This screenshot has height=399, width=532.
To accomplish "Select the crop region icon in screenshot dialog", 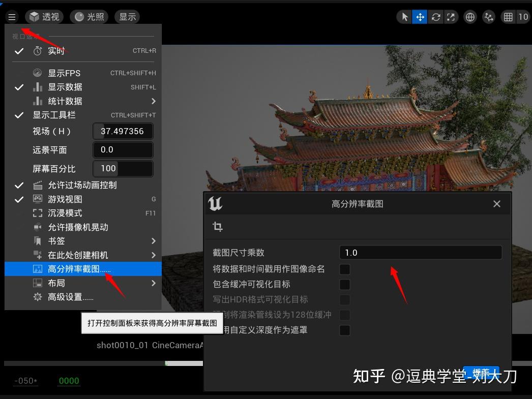I will pyautogui.click(x=217, y=227).
